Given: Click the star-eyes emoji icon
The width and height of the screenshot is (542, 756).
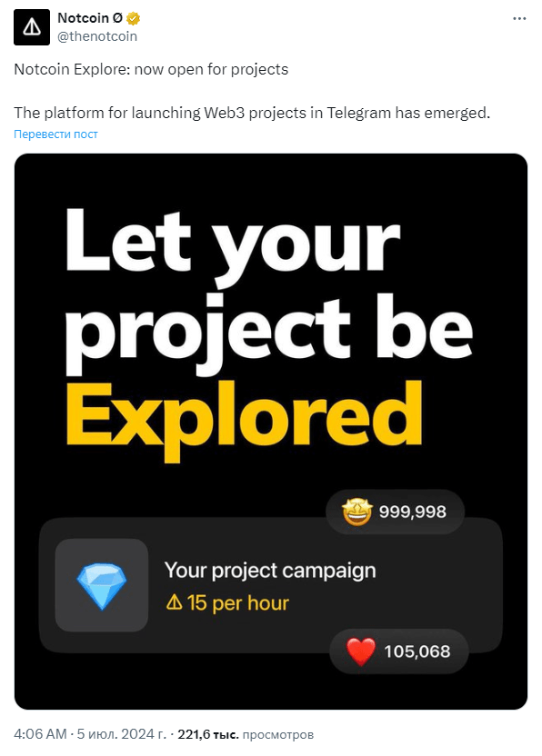Looking at the screenshot, I should click(x=357, y=512).
